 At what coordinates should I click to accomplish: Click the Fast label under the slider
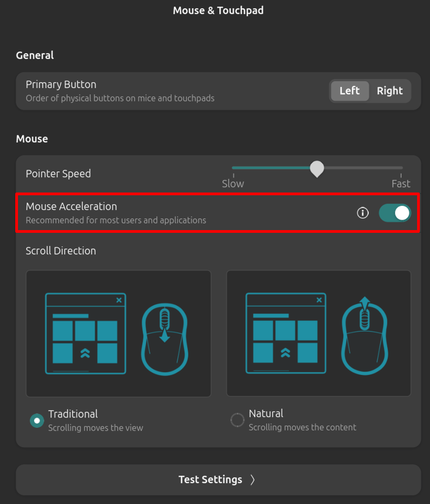pos(401,184)
